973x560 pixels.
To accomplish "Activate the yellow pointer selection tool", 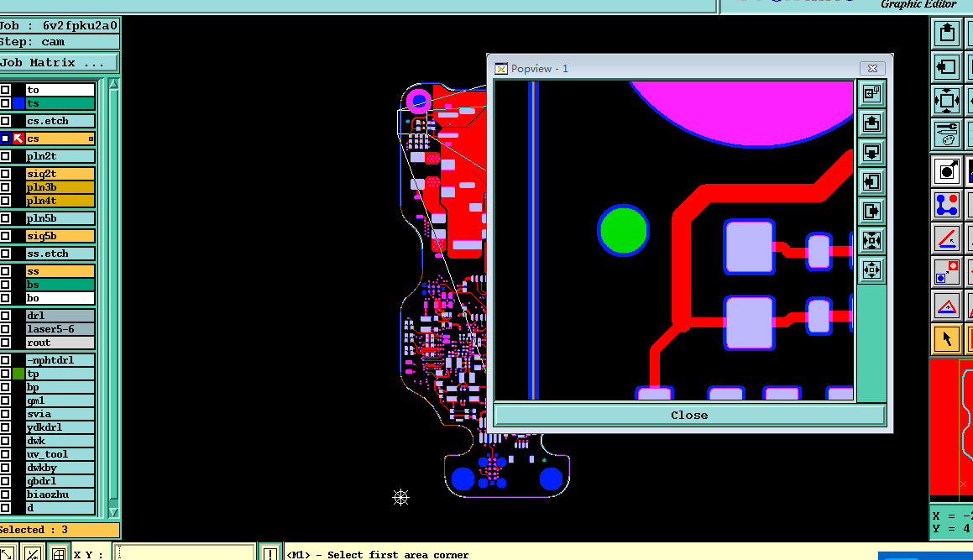I will tap(946, 339).
